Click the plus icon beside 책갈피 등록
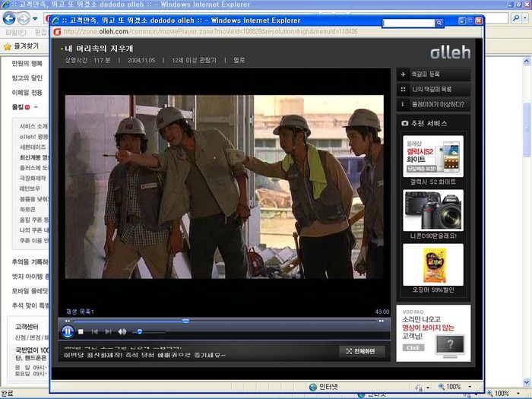The height and width of the screenshot is (399, 532). [403, 74]
